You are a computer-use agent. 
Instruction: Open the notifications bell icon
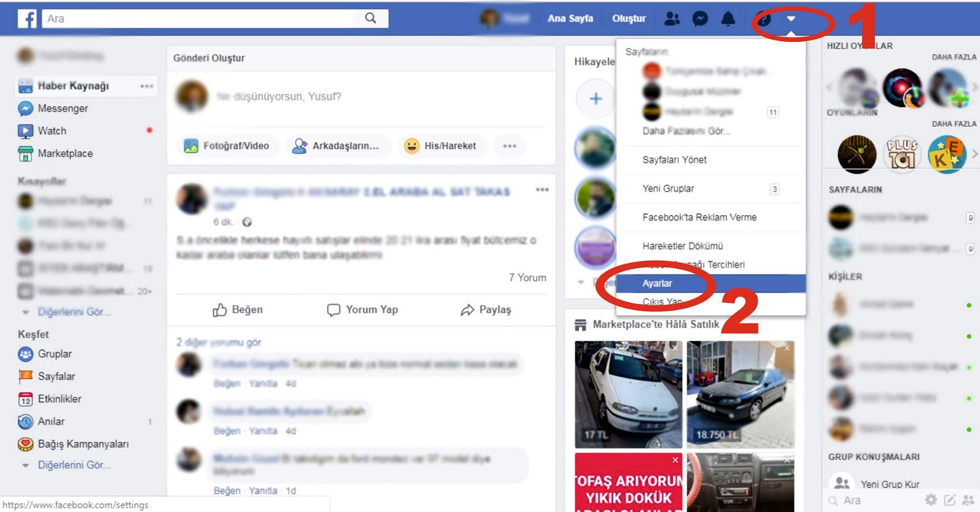coord(728,18)
